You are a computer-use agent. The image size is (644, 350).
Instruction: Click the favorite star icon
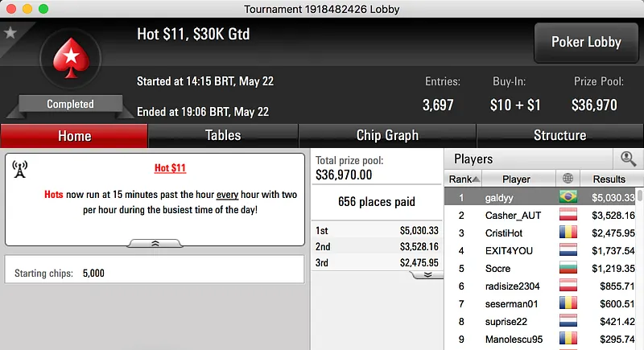pos(10,33)
